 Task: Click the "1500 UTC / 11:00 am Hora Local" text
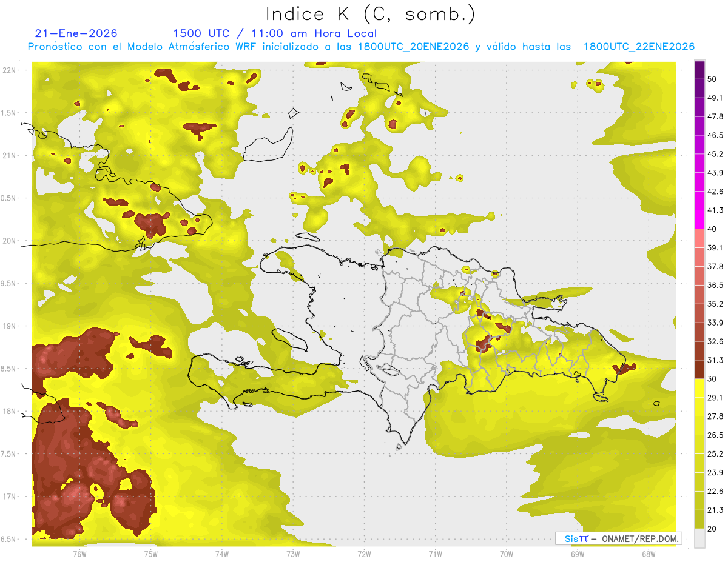[x=274, y=33]
